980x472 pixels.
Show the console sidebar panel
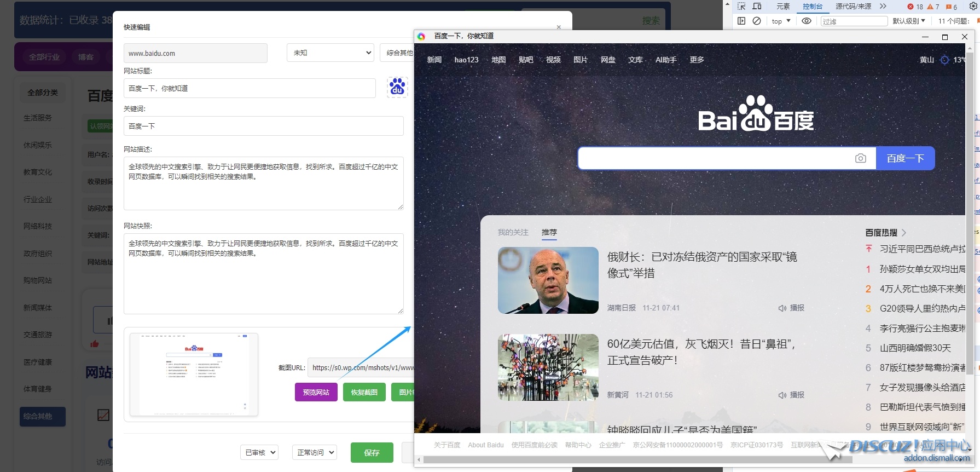coord(741,21)
